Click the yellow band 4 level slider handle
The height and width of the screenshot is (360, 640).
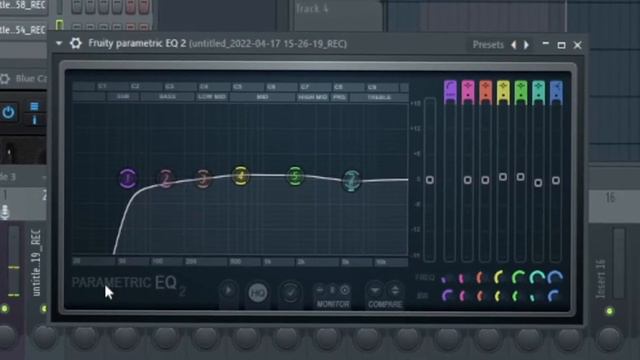(503, 177)
